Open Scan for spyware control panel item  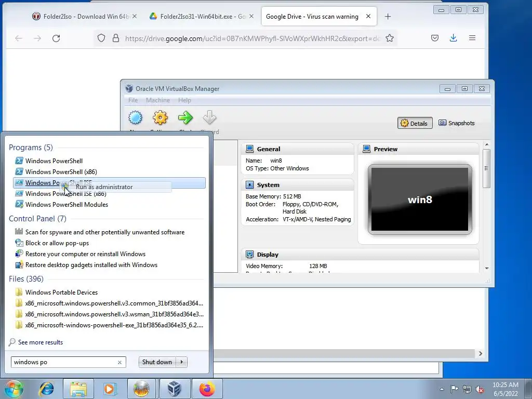105,232
